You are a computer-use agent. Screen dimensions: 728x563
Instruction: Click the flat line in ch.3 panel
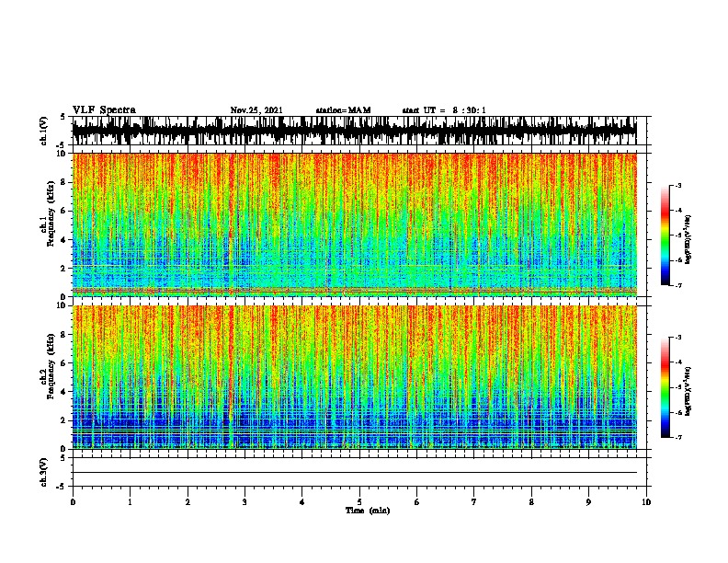pyautogui.click(x=355, y=473)
